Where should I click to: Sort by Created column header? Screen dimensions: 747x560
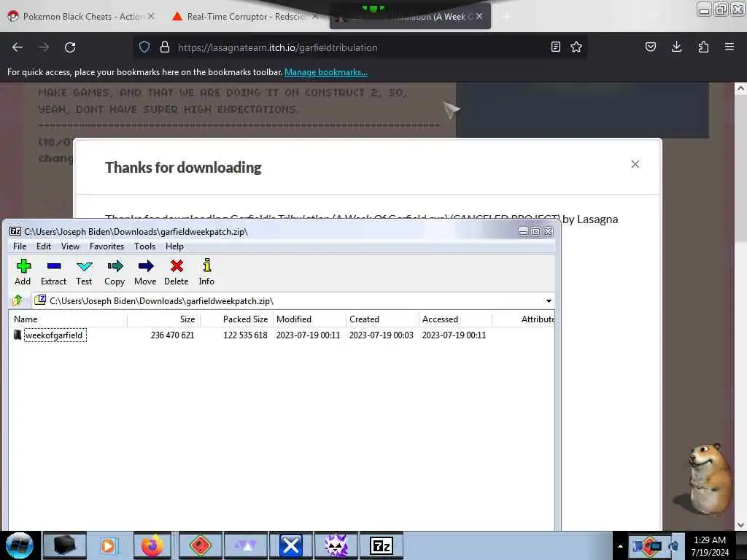pyautogui.click(x=382, y=319)
